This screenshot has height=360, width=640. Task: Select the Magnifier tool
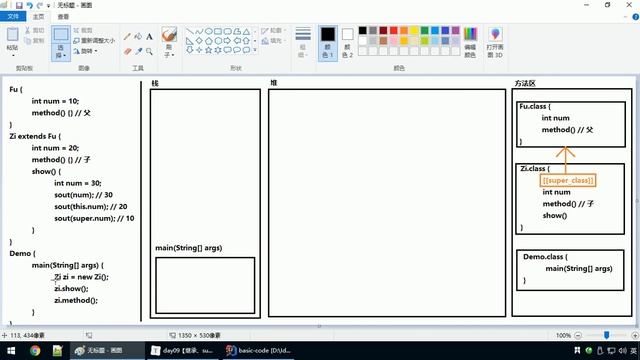[149, 51]
